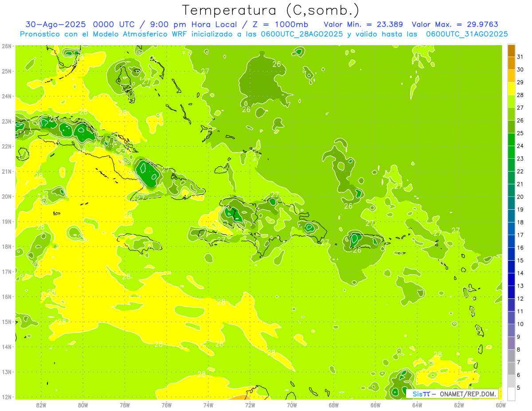The width and height of the screenshot is (532, 411).
Task: Click the 19N latitude axis label
Action: click(x=6, y=222)
